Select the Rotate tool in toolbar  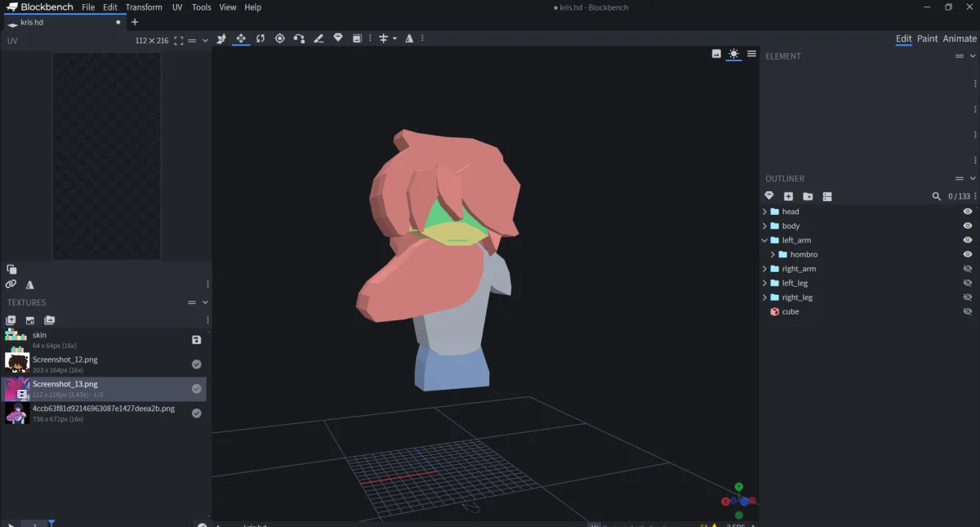[261, 38]
